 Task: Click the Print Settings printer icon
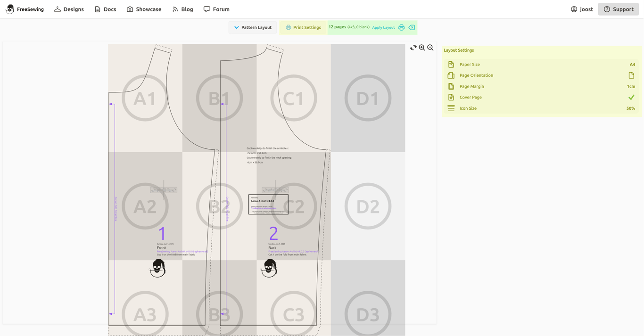[288, 27]
